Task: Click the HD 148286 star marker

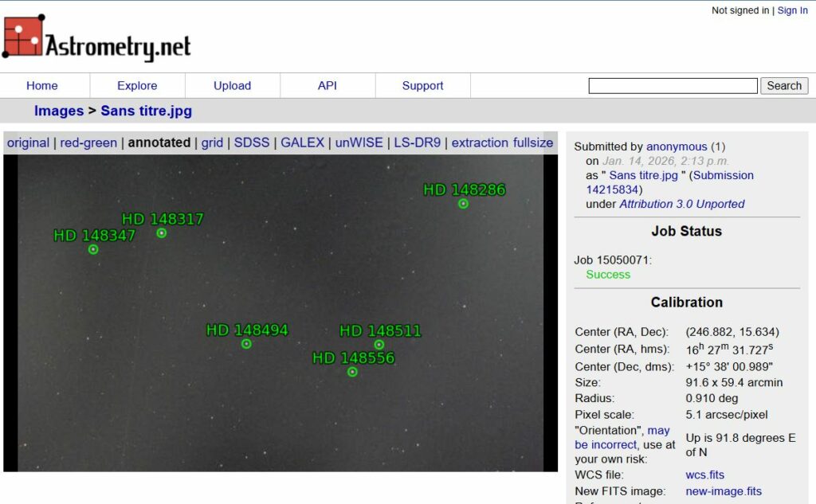Action: (463, 204)
